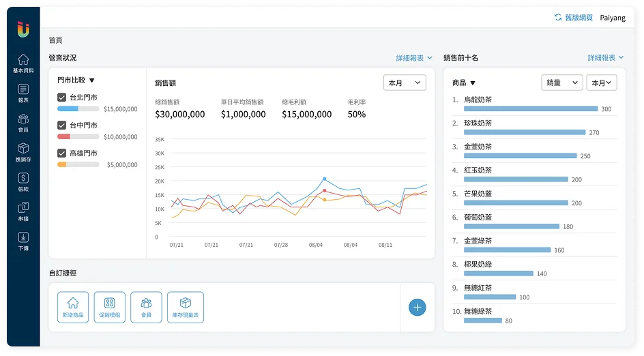The width and height of the screenshot is (644, 356).
Task: Open the 庫存現量表 shortcut tile
Action: click(x=186, y=308)
